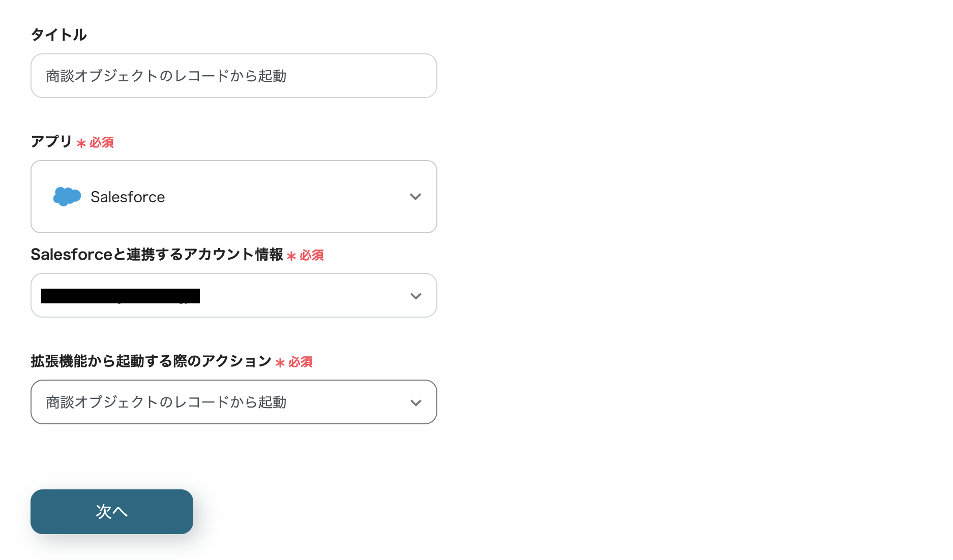Click the 拡張機能から起動する際のアクション label
Image resolution: width=953 pixels, height=560 pixels.
(x=151, y=362)
